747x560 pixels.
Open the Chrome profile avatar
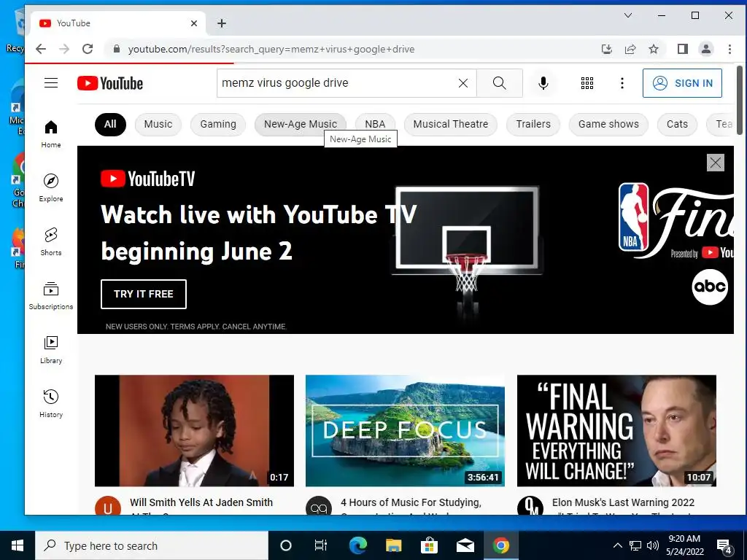tap(706, 49)
